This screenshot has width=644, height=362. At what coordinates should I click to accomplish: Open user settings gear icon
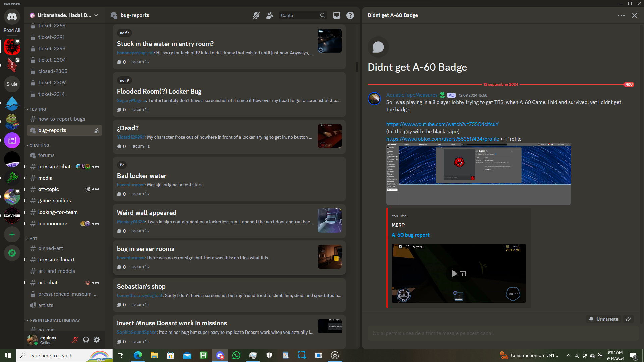pyautogui.click(x=97, y=340)
